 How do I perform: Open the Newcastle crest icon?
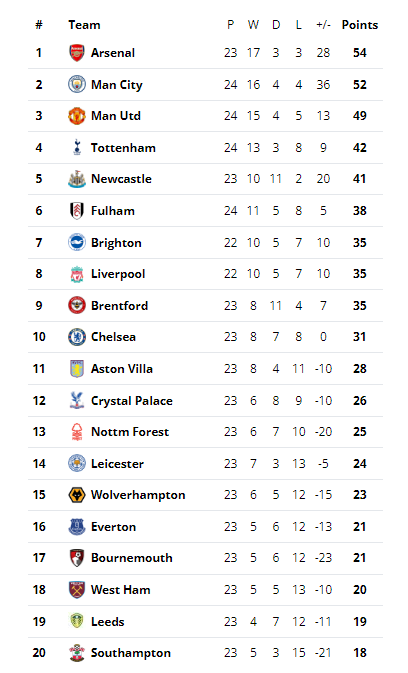[x=77, y=179]
